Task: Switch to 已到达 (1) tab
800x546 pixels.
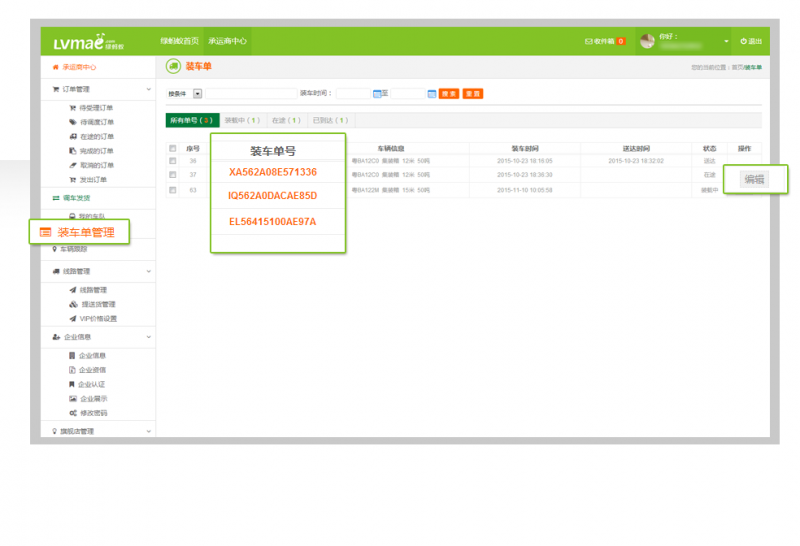Action: tap(330, 120)
